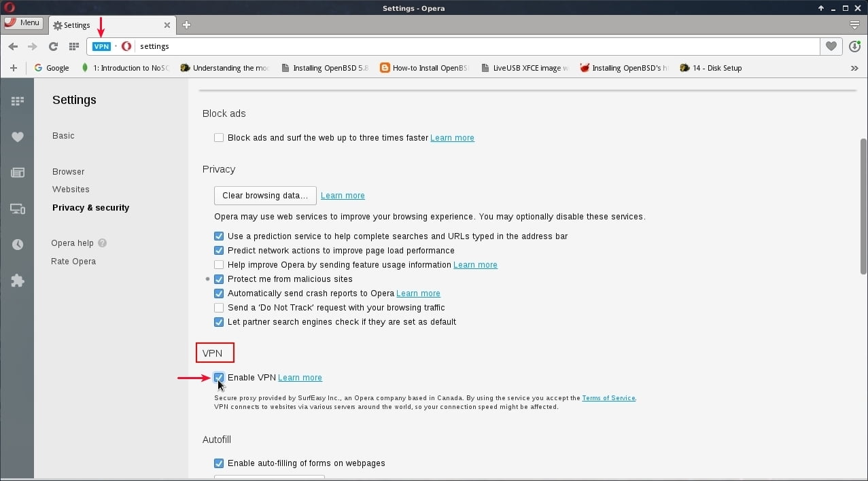The height and width of the screenshot is (481, 868).
Task: Open Tabs sync icon in sidebar
Action: (x=18, y=209)
